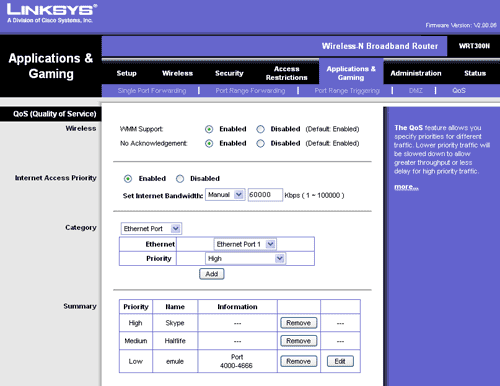Open the Wireless tab
This screenshot has height=386, width=500.
(x=177, y=73)
